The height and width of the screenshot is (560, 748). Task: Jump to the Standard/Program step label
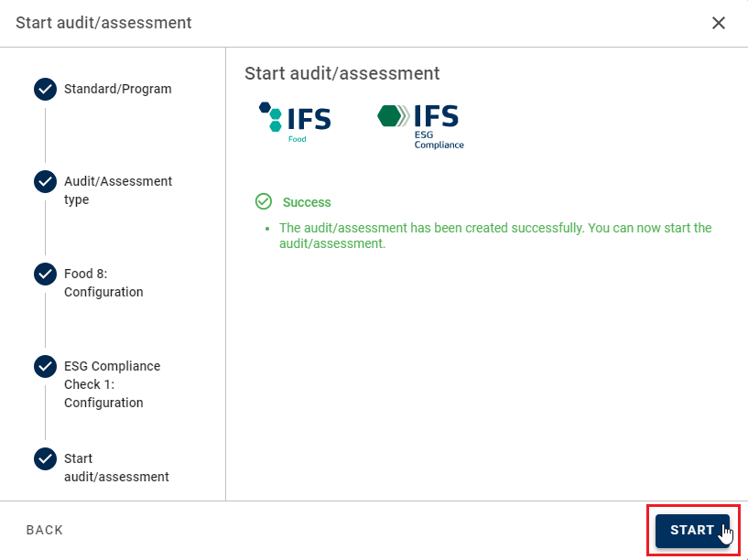click(118, 89)
